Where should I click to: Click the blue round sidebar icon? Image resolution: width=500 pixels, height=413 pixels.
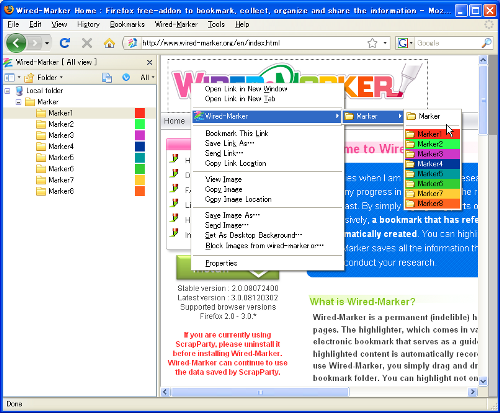pos(126,77)
